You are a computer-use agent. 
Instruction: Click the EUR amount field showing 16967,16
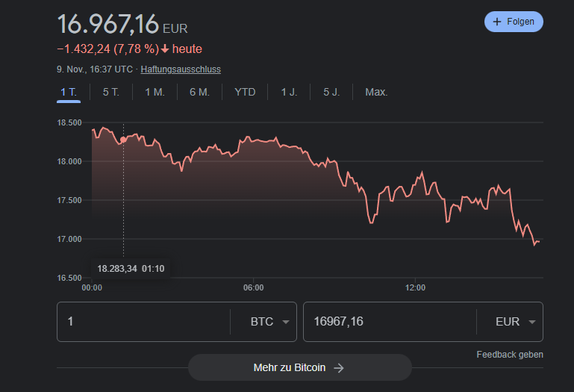(390, 322)
